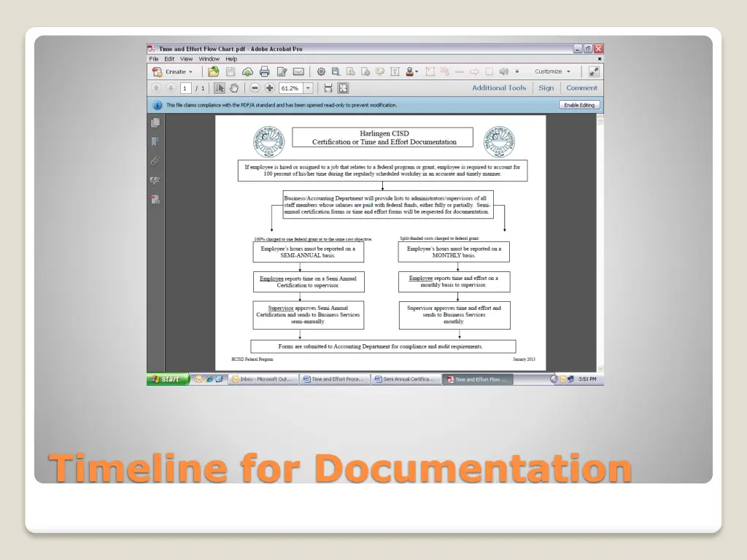
Task: Zoom out using the minus magnifier icon
Action: [x=255, y=87]
